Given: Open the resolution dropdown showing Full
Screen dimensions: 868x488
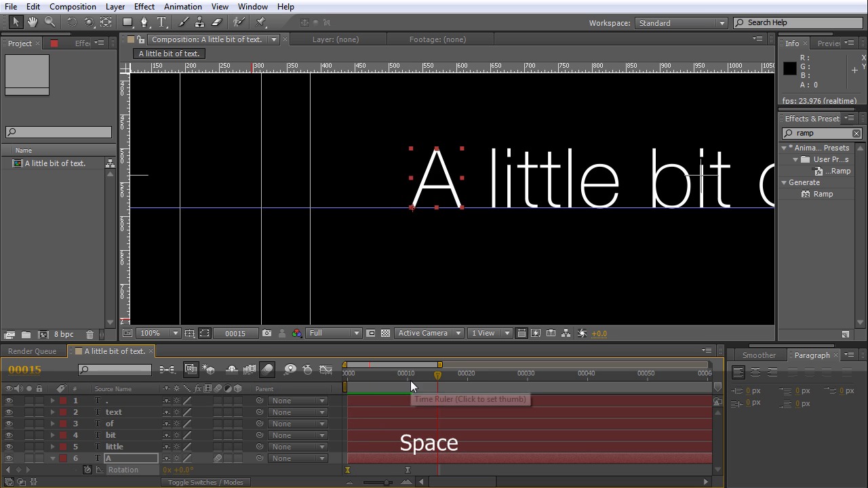Looking at the screenshot, I should [x=334, y=333].
